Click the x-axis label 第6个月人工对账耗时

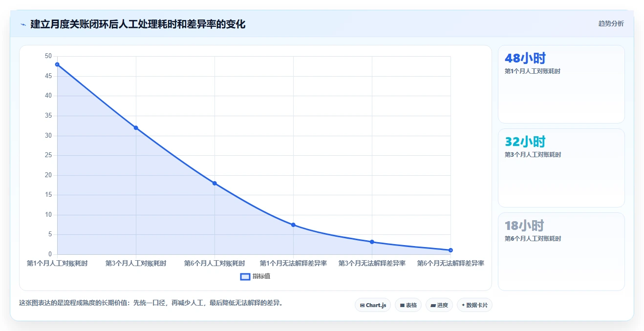coord(215,263)
